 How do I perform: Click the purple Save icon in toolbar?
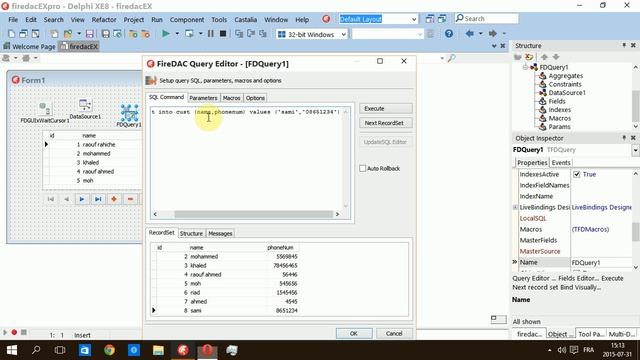pyautogui.click(x=89, y=34)
